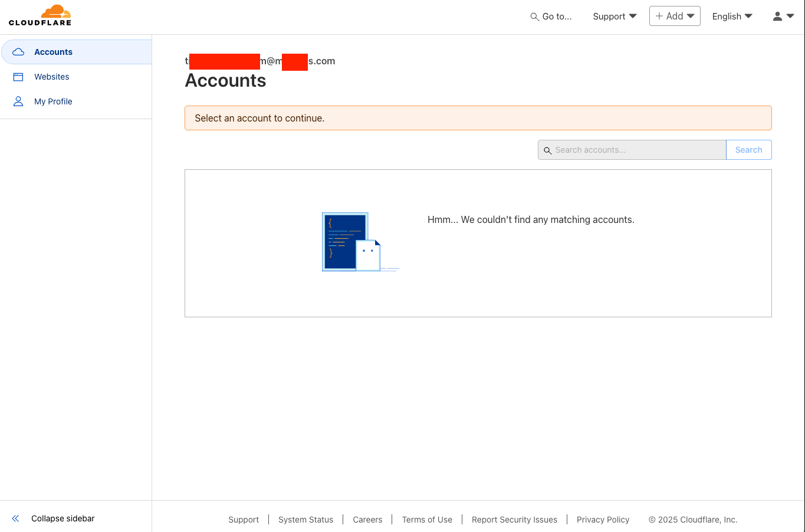Screen dimensions: 805x532
Task: Click the My Profile person icon
Action: tap(18, 101)
